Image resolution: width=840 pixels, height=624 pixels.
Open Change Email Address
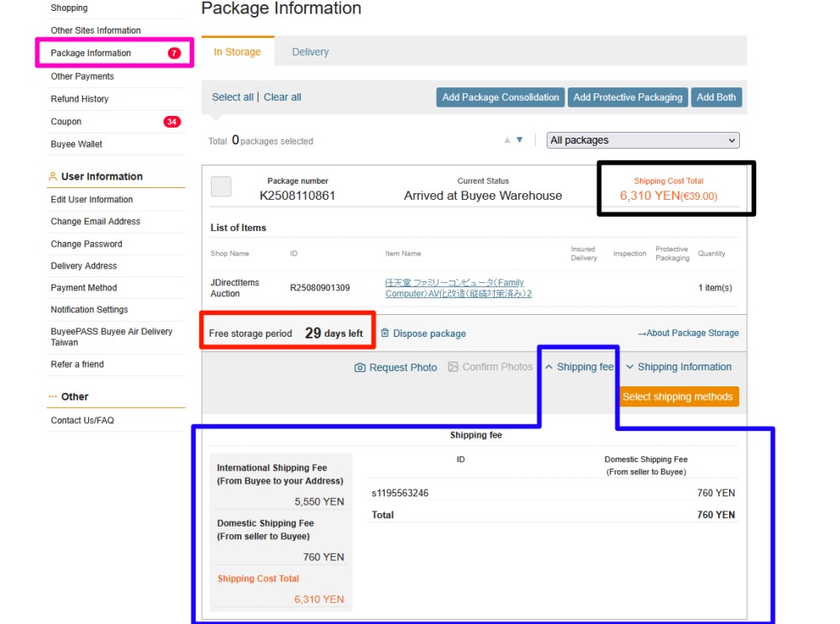pyautogui.click(x=96, y=221)
